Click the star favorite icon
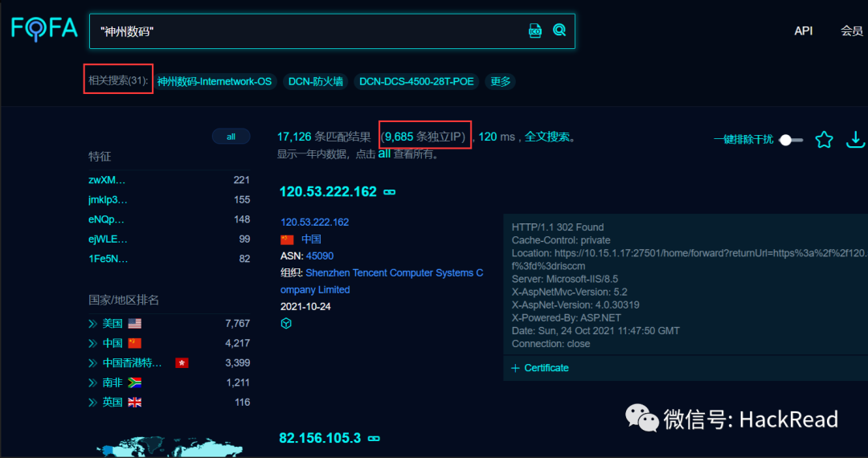 tap(825, 140)
